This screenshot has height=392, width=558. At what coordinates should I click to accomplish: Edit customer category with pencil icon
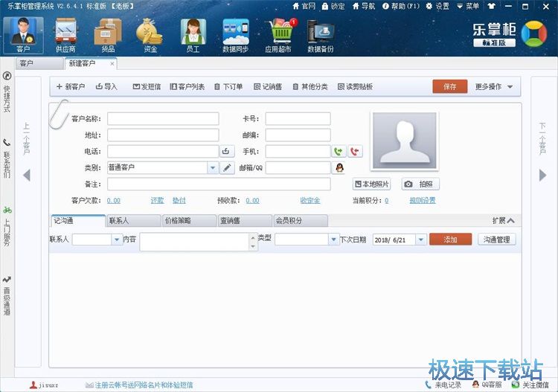(227, 167)
